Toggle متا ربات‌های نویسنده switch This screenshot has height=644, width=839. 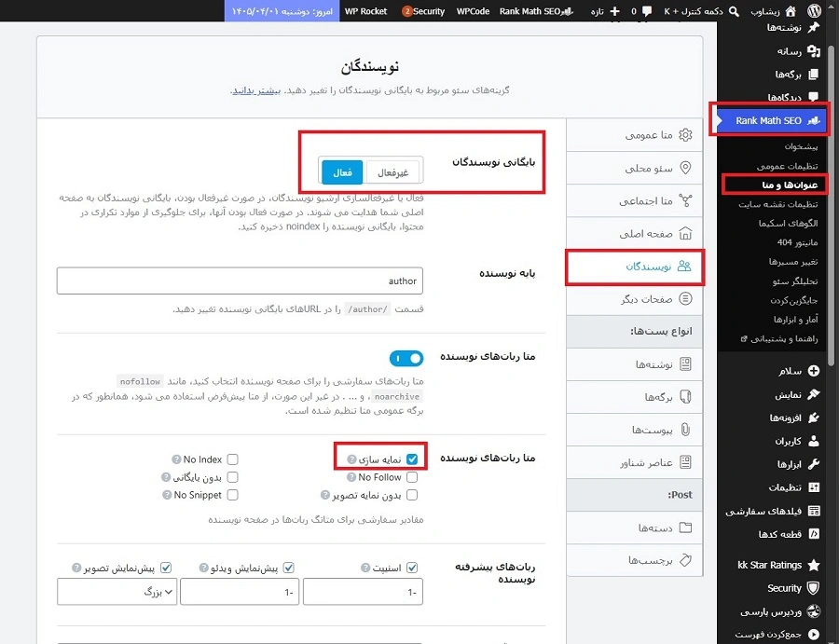click(406, 359)
